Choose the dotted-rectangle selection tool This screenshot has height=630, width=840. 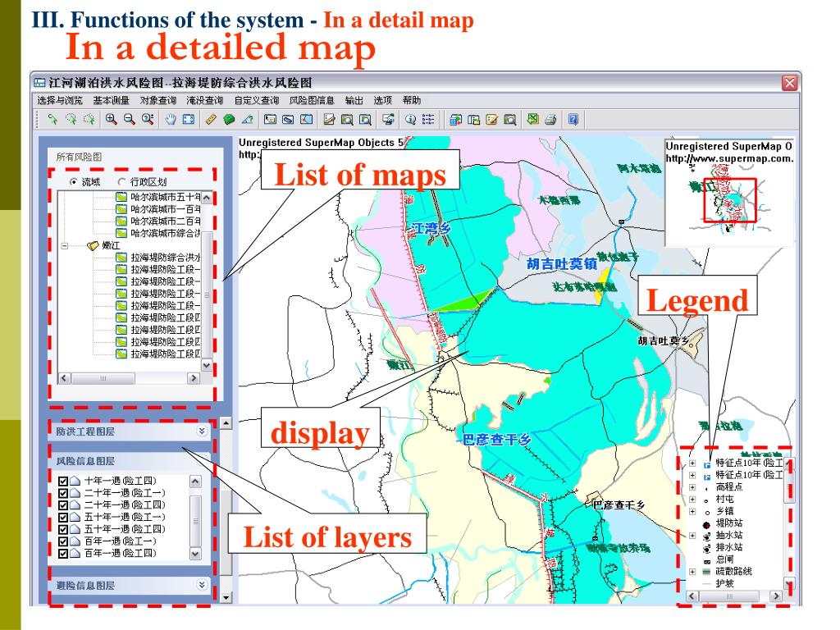89,119
